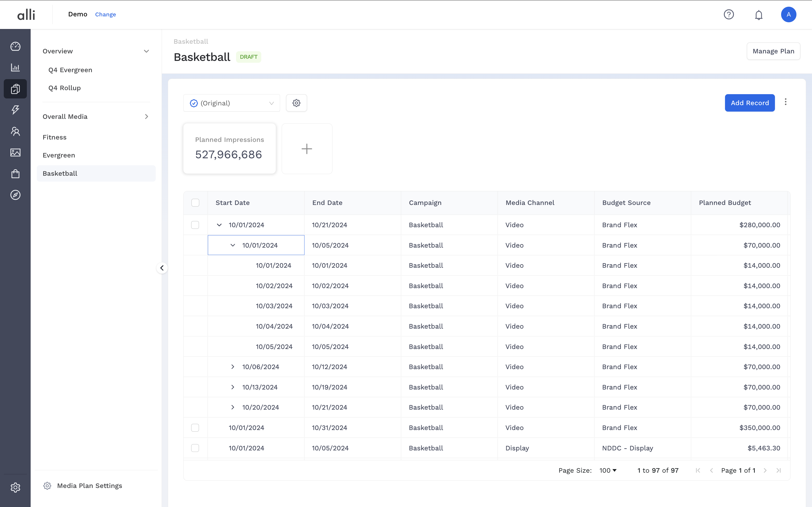Image resolution: width=812 pixels, height=507 pixels.
Task: Click the Add Record button
Action: [750, 103]
